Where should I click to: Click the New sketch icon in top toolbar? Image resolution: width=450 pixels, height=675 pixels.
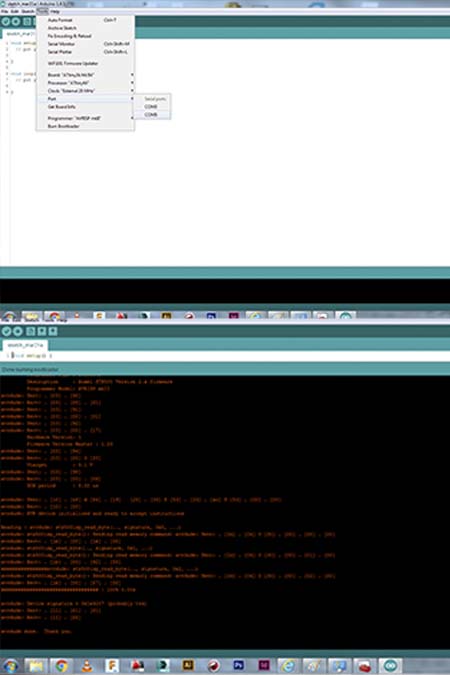27,21
